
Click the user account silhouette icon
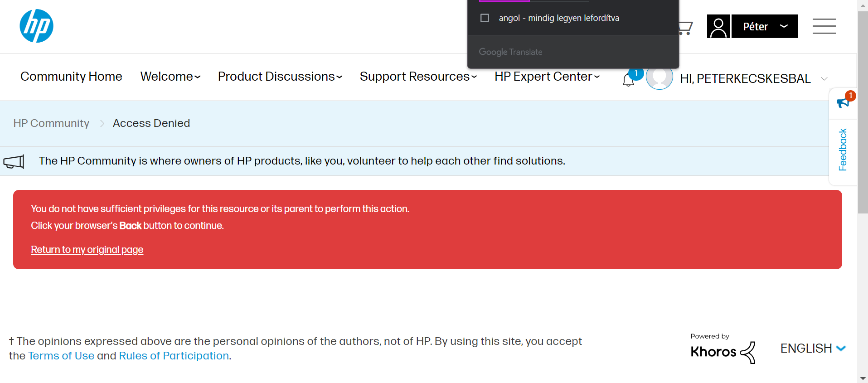tap(718, 27)
